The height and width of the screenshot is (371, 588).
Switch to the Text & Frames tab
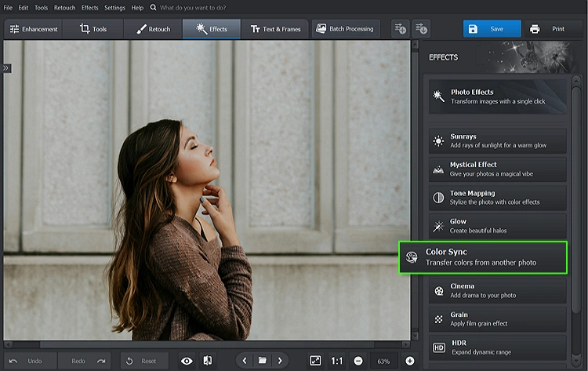click(x=275, y=29)
